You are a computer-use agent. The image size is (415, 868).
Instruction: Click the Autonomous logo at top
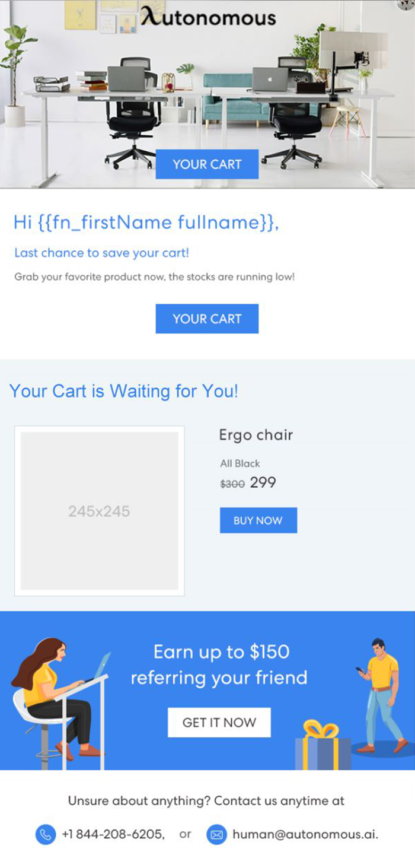208,18
